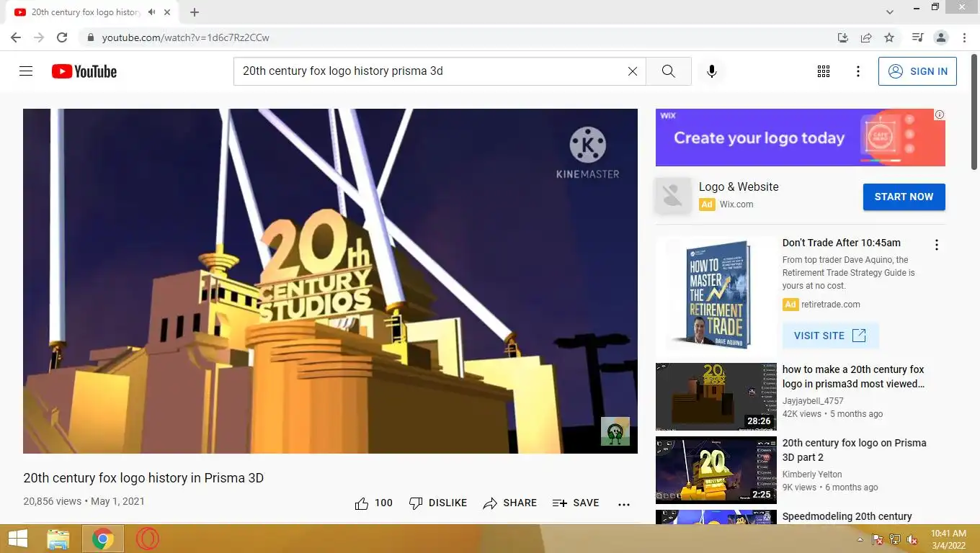
Task: Click the page vertical scrollbar
Action: 974,112
